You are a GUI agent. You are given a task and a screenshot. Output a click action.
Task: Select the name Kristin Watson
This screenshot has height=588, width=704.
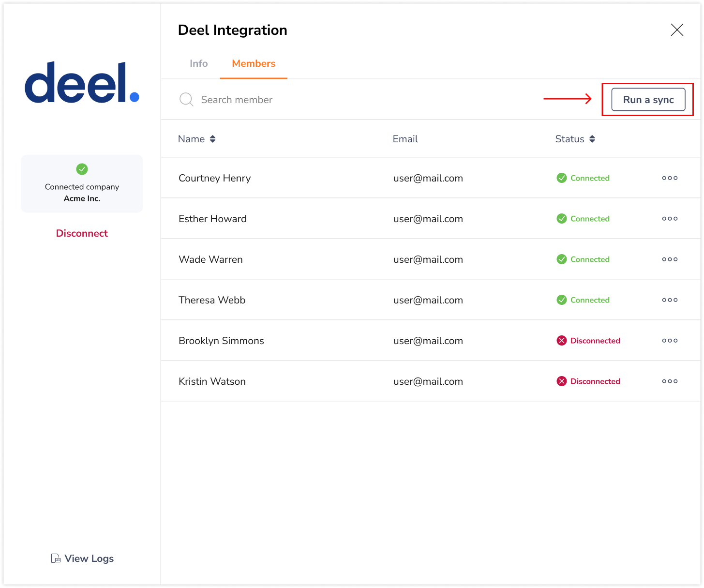pyautogui.click(x=212, y=381)
